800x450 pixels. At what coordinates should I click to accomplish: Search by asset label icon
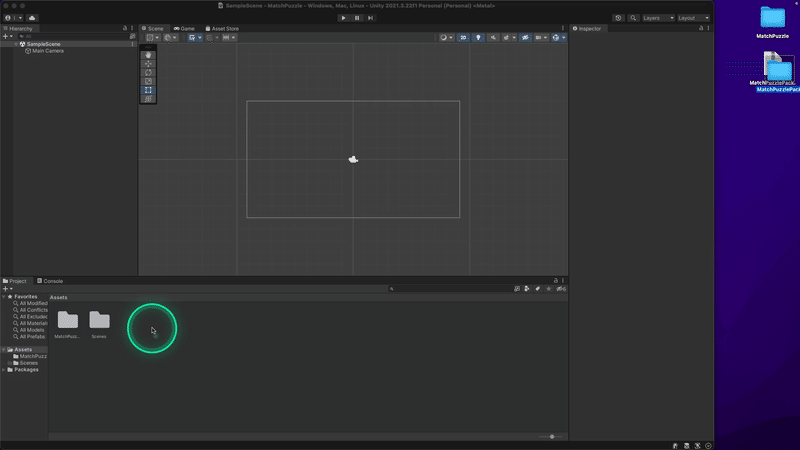point(538,289)
